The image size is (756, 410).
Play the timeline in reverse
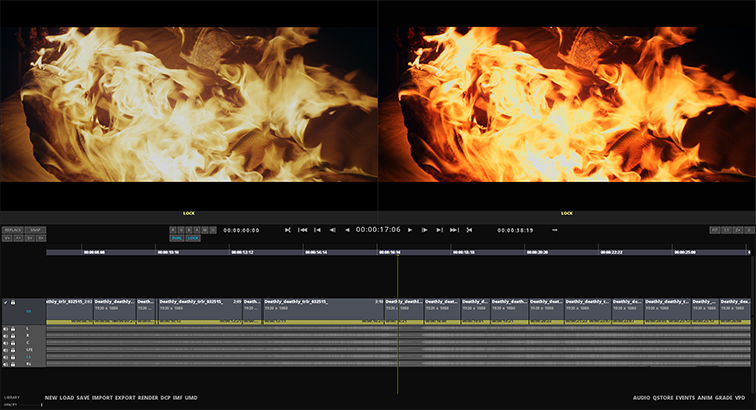click(x=348, y=230)
